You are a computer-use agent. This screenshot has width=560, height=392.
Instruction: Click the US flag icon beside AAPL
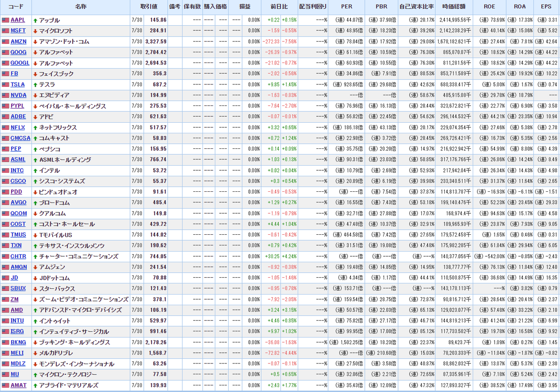coord(5,20)
